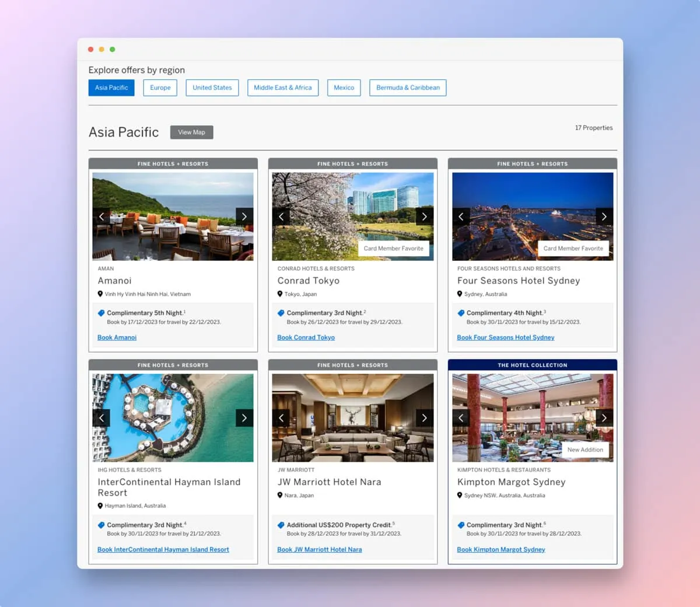
Task: Open Book Four Seasons Hotel Sydney link
Action: pyautogui.click(x=506, y=337)
